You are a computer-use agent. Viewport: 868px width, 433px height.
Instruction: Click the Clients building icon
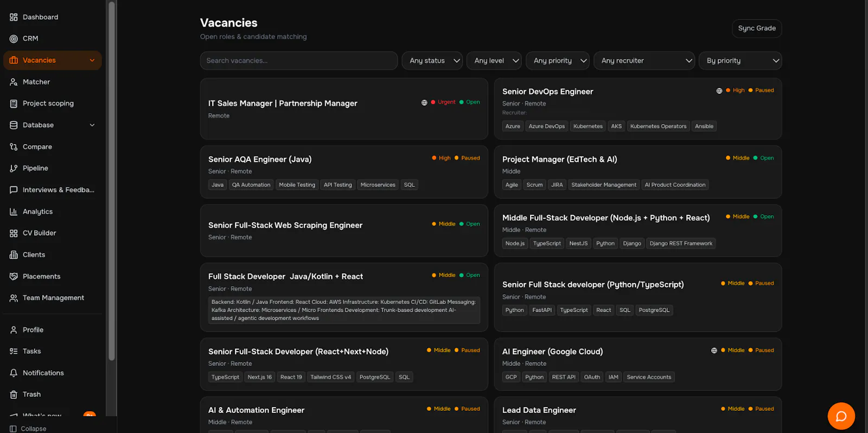click(14, 255)
